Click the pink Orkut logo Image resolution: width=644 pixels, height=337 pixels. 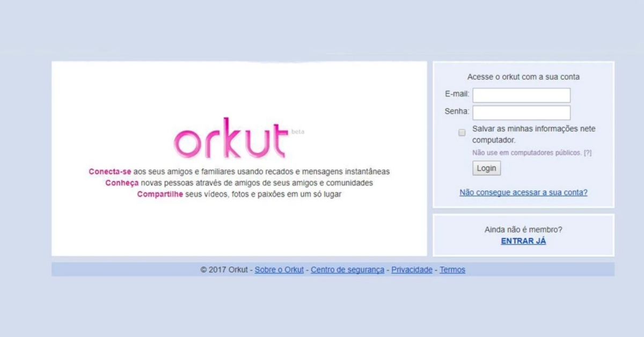coord(230,140)
